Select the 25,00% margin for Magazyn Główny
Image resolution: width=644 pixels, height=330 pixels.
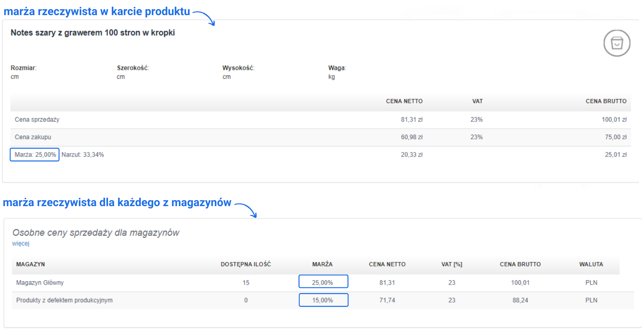click(x=323, y=282)
